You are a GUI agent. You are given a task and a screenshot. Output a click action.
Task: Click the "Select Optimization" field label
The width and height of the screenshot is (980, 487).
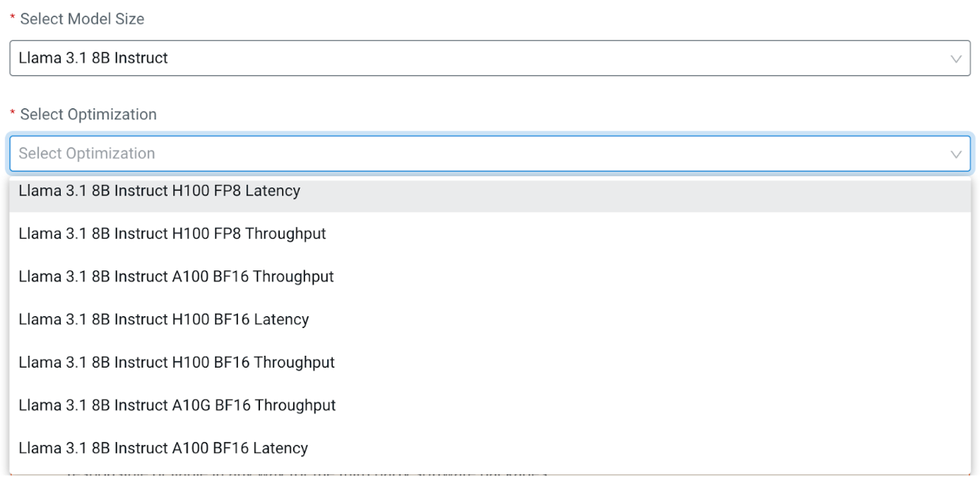tap(89, 115)
